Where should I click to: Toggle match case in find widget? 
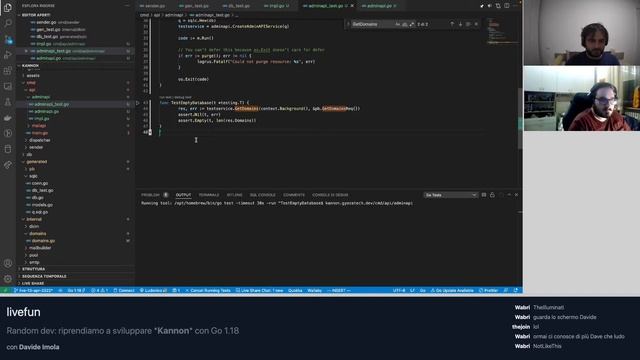[398, 24]
